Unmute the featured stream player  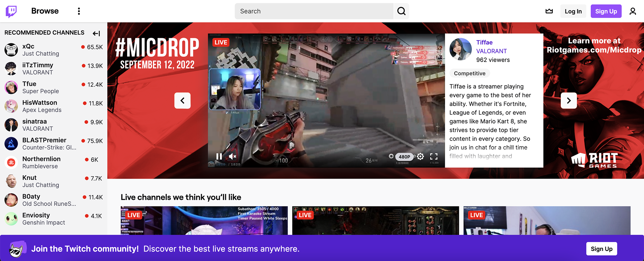coord(232,156)
